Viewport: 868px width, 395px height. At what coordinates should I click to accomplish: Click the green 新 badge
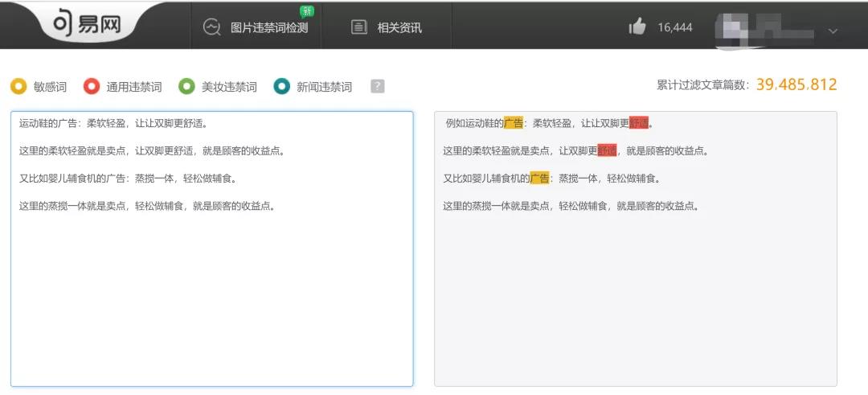(307, 11)
